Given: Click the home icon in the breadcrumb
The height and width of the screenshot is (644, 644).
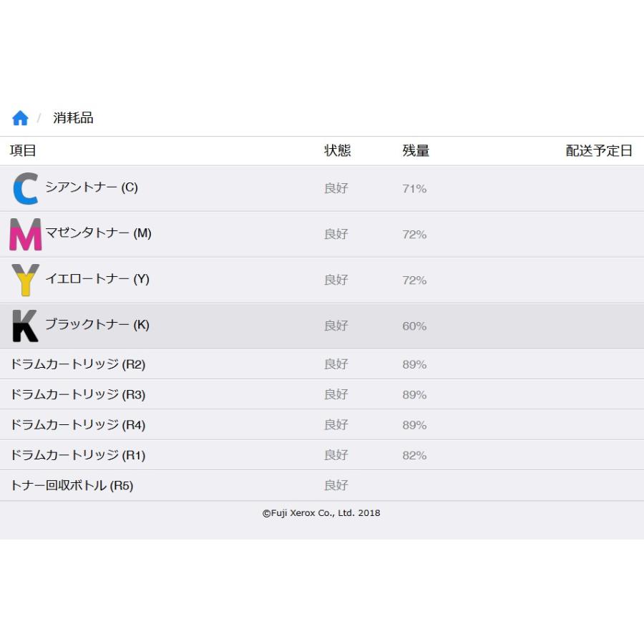Looking at the screenshot, I should pos(19,117).
